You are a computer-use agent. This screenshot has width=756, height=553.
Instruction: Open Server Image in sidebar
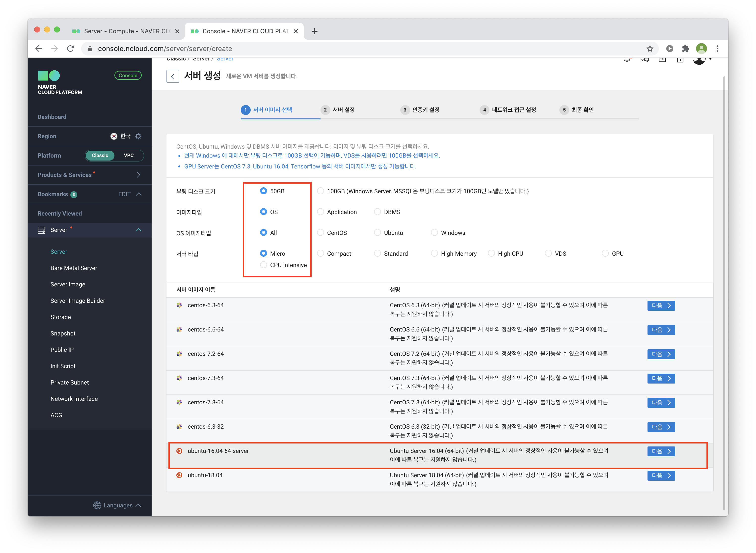click(x=68, y=284)
